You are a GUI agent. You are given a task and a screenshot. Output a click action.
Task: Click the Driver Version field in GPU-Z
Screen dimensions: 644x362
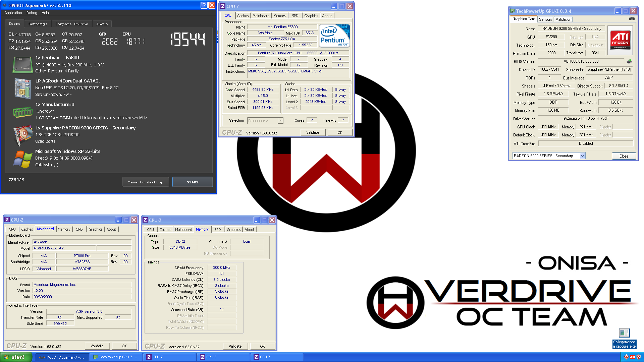(x=586, y=118)
